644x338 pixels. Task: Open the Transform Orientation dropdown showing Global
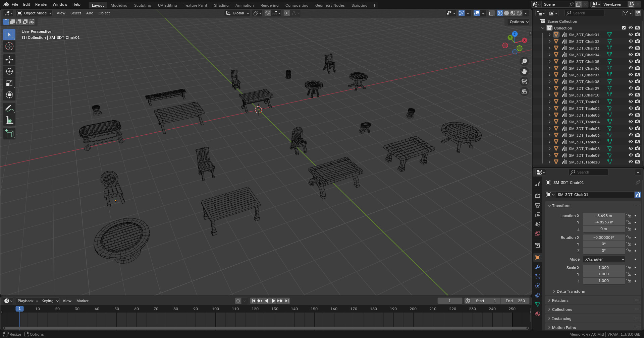tap(237, 13)
